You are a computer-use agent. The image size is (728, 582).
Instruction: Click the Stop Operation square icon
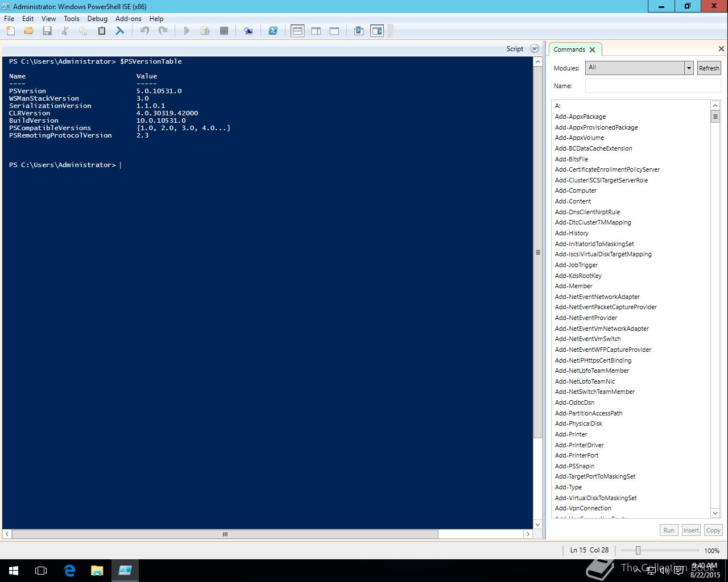224,31
